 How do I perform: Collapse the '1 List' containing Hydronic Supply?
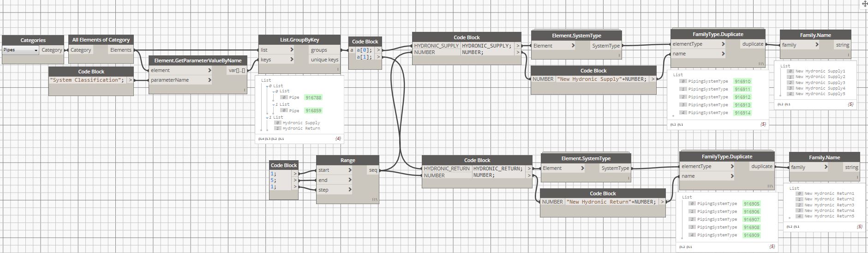point(267,117)
